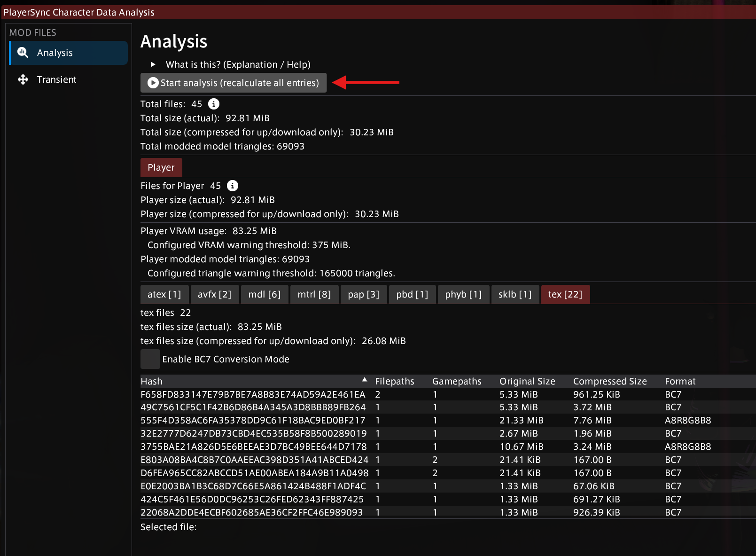Screen dimensions: 756x556
Task: Click the Format column header
Action: [x=680, y=381]
